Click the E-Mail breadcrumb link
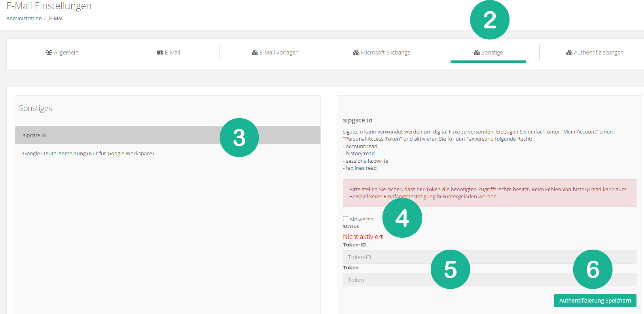 coord(56,19)
